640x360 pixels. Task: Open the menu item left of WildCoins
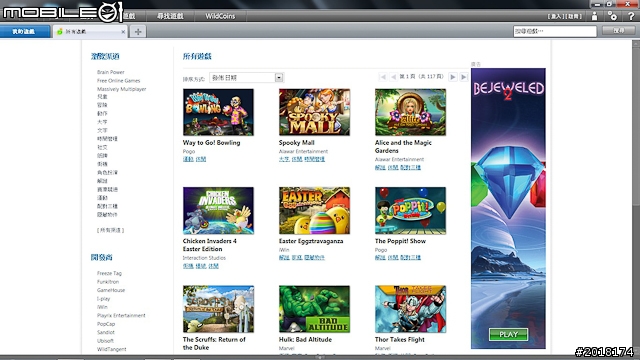170,16
